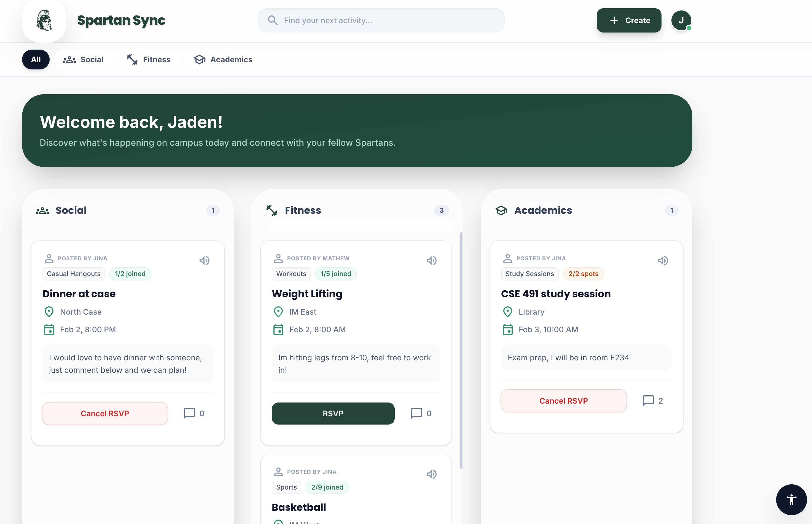Select the All filter tab
812x524 pixels.
36,60
